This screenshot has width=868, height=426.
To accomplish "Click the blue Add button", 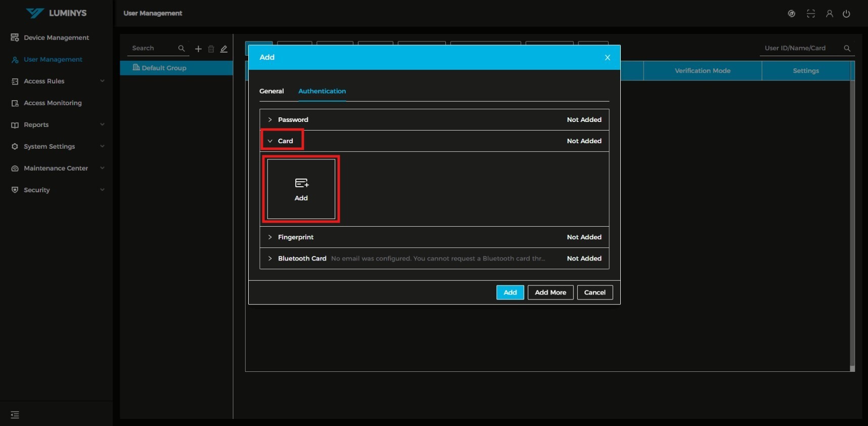I will (x=510, y=292).
